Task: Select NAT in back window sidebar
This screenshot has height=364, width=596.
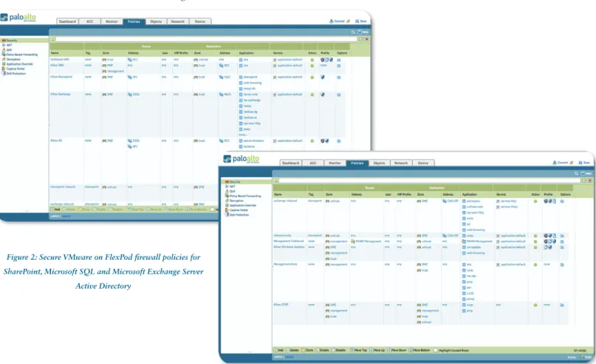Action: (7, 45)
